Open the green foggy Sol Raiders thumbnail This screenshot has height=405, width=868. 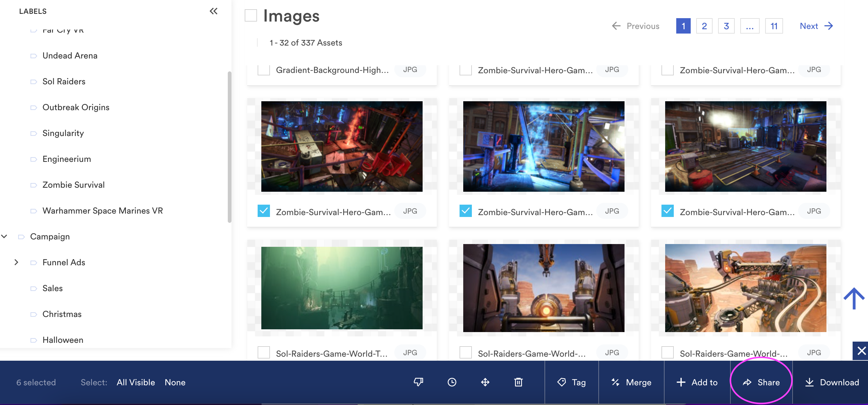click(342, 288)
